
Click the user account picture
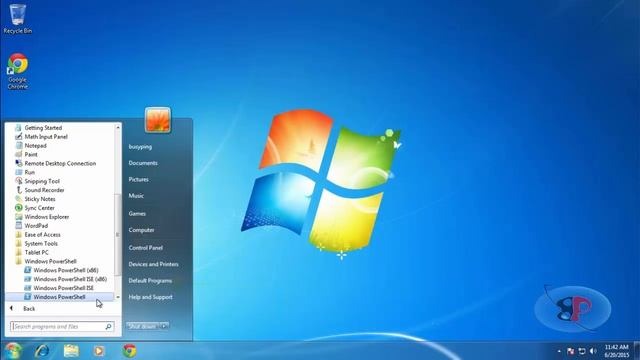[x=158, y=120]
